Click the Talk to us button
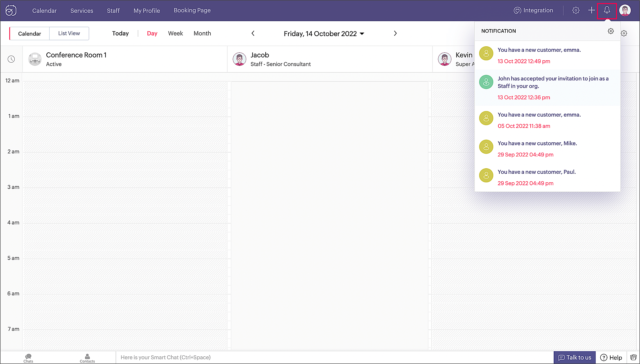 click(x=574, y=357)
